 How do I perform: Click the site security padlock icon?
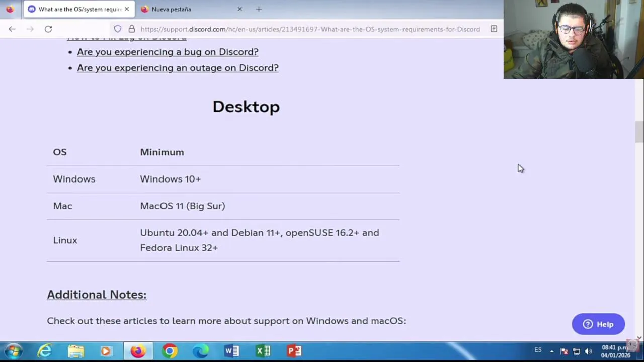(x=131, y=29)
